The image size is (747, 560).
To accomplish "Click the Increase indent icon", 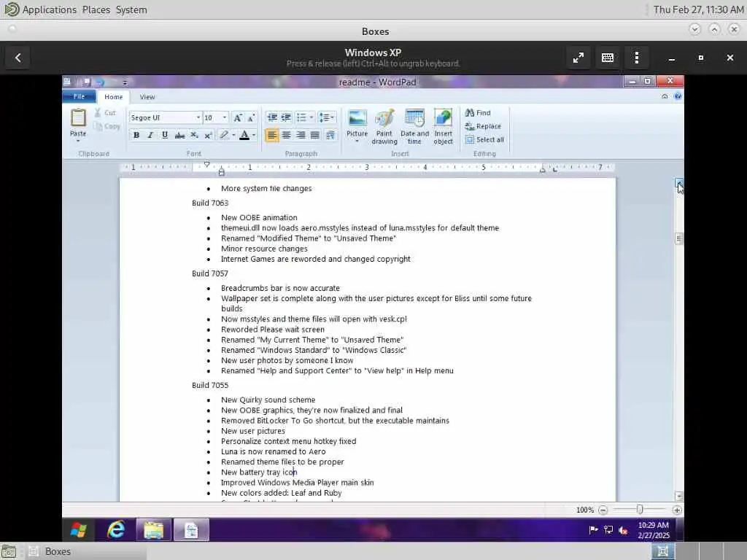I will click(x=286, y=117).
